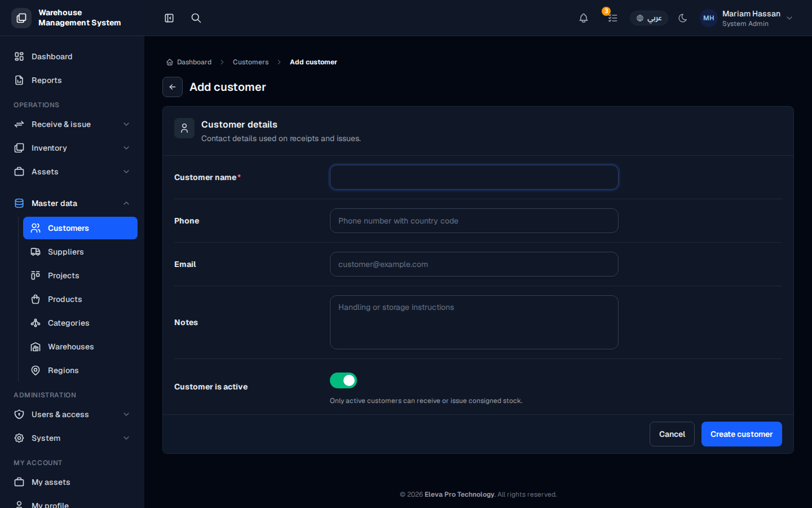
Task: Click the Products bag icon
Action: coord(36,299)
